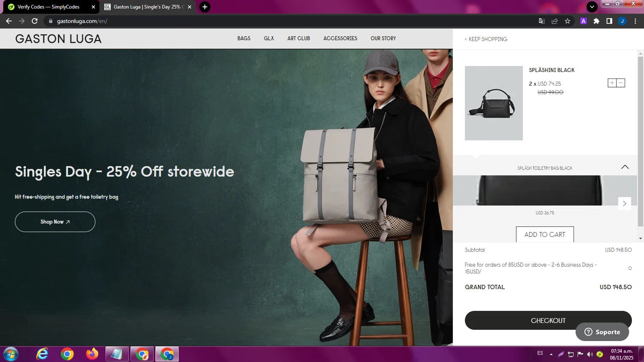Reload the Gaston Luga page
The width and height of the screenshot is (644, 362).
pyautogui.click(x=35, y=21)
